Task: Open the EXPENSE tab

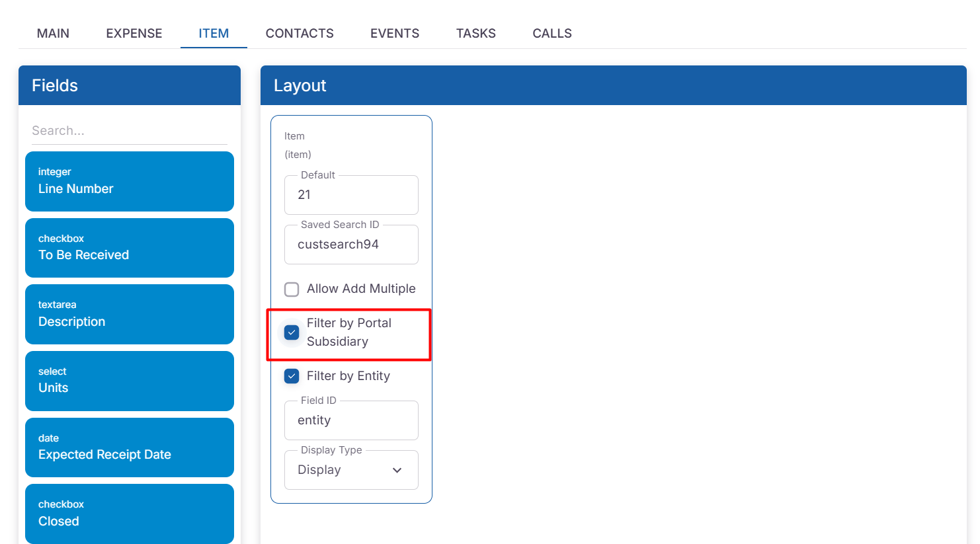Action: (134, 33)
